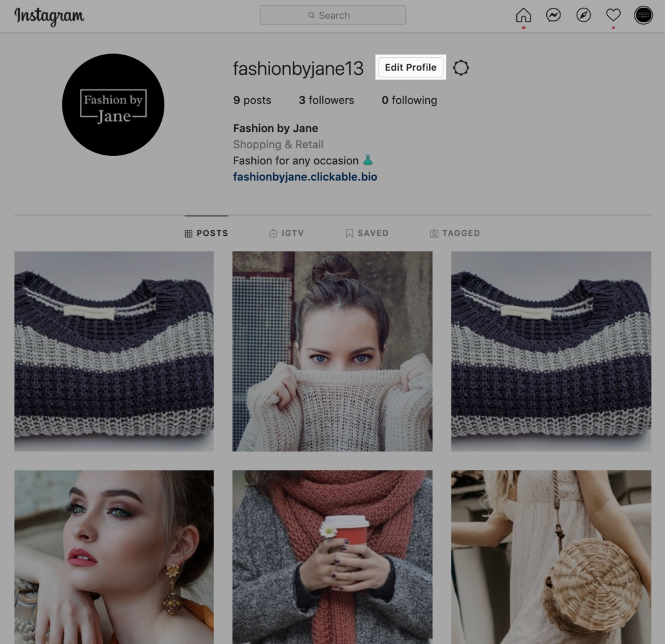Click the Instagram logo

pos(49,16)
